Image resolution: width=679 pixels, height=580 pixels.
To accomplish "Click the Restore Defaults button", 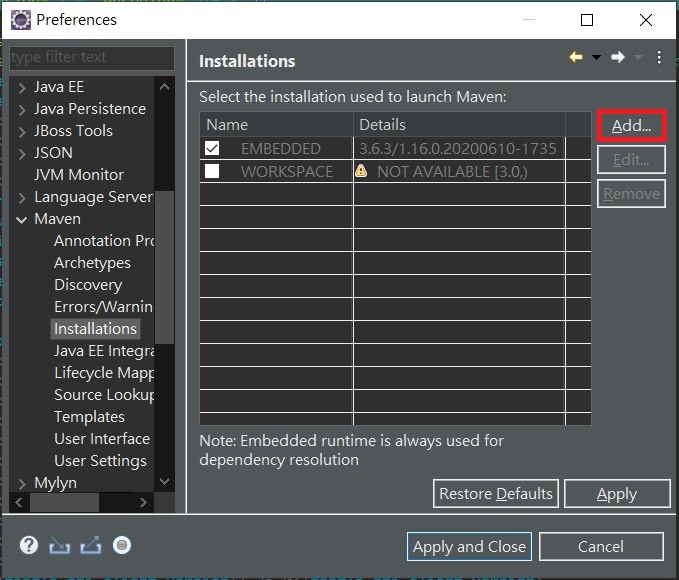I will [x=496, y=494].
